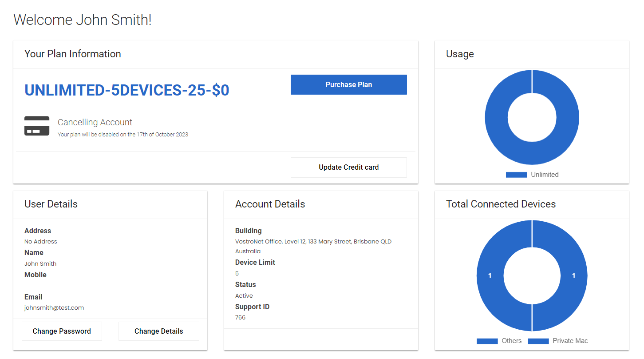Open the Change Details form

pos(158,331)
